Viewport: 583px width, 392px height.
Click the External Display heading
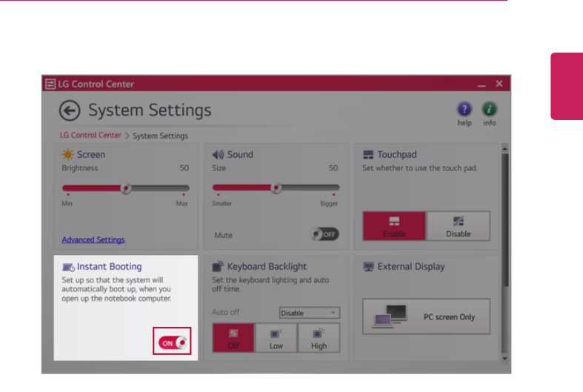pos(411,267)
